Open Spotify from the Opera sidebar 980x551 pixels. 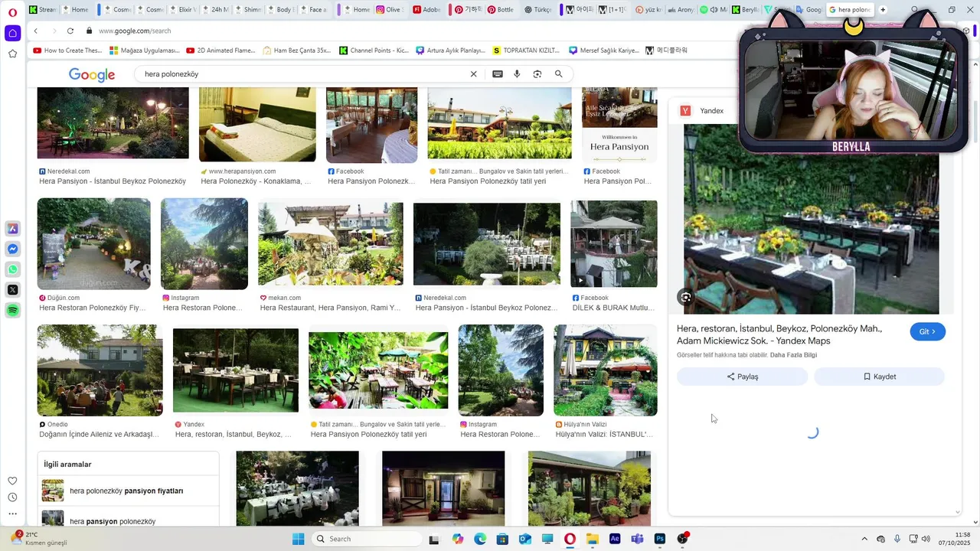(x=12, y=310)
